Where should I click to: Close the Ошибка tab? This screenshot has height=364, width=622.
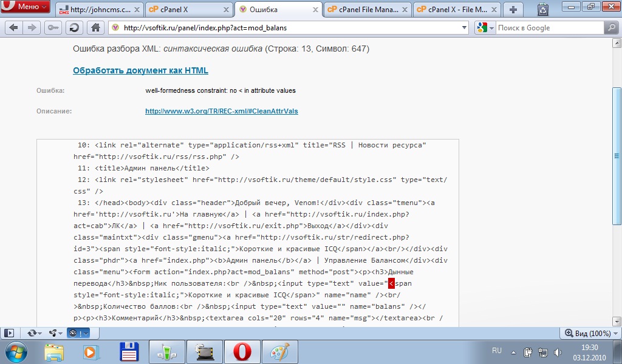click(315, 10)
